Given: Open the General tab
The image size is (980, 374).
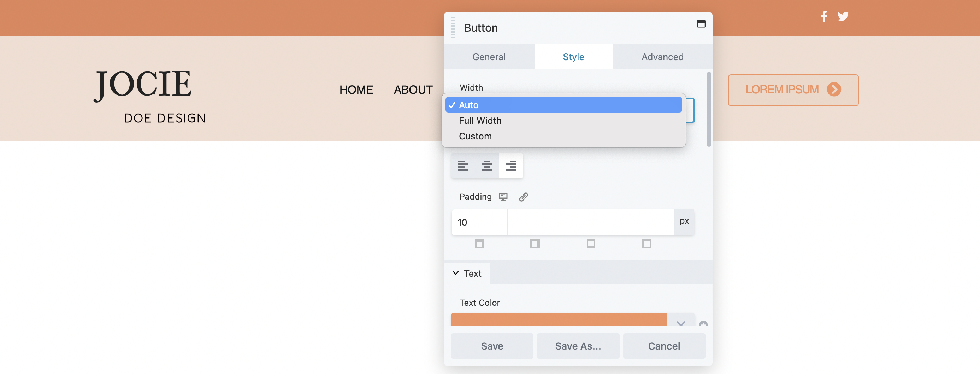Looking at the screenshot, I should tap(489, 57).
